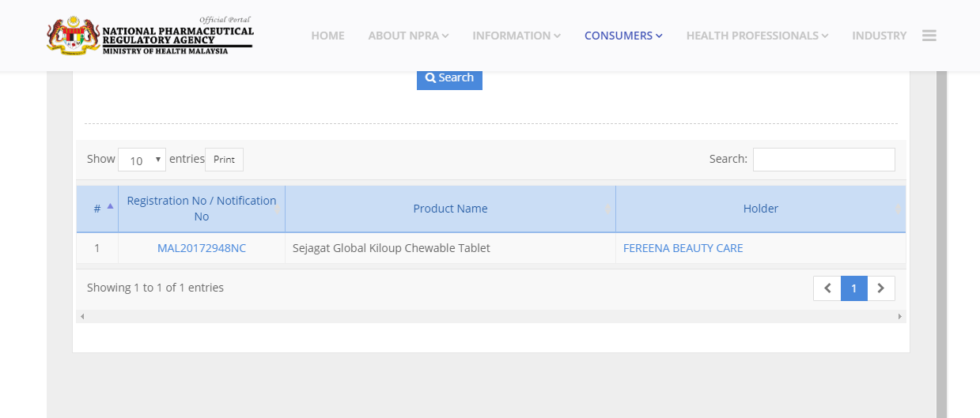The height and width of the screenshot is (418, 980).
Task: Select page 1 in pagination
Action: tap(854, 288)
